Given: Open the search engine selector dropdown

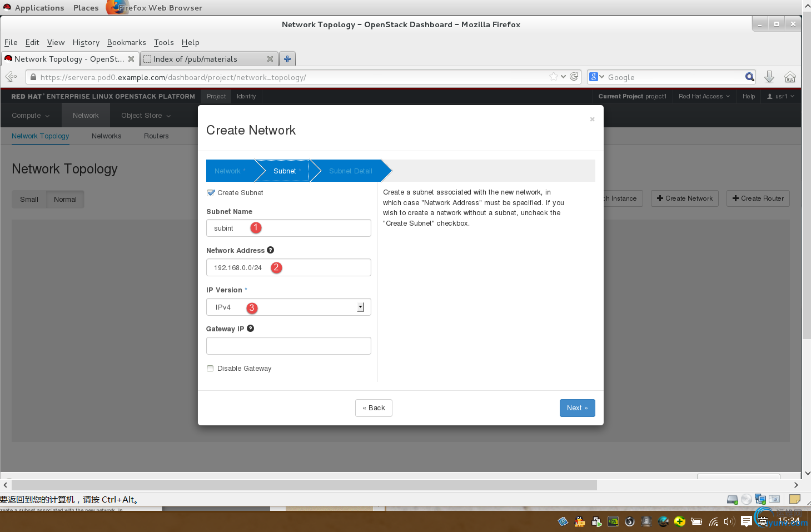Looking at the screenshot, I should [597, 77].
